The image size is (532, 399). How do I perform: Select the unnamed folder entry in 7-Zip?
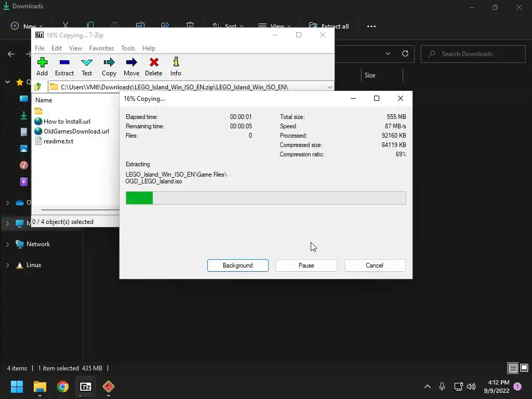click(x=38, y=111)
